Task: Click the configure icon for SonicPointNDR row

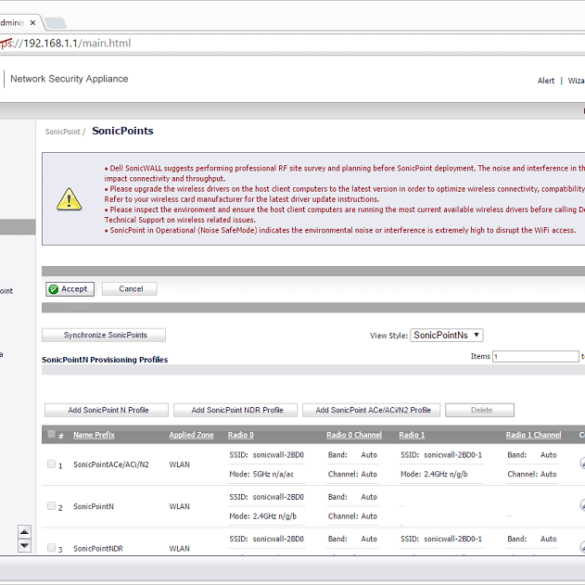Action: 582,547
